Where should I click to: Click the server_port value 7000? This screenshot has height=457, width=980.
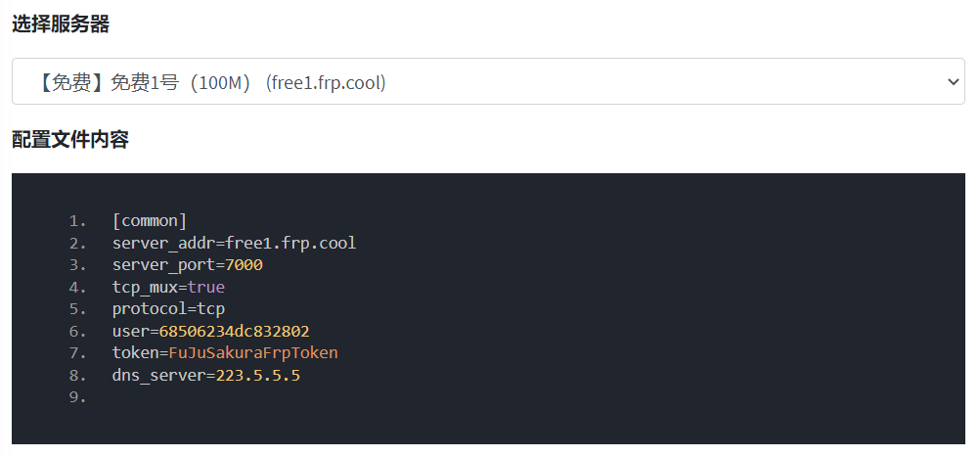click(x=244, y=265)
